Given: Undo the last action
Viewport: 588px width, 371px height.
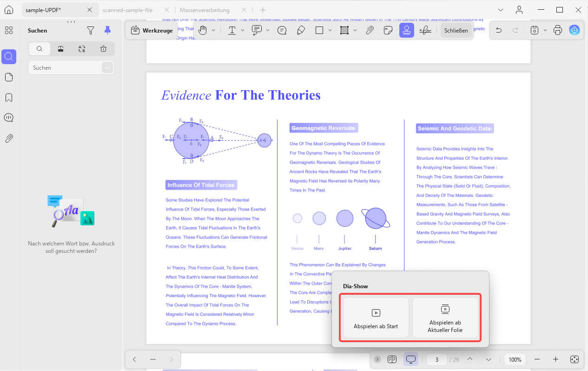Looking at the screenshot, I should click(x=499, y=30).
